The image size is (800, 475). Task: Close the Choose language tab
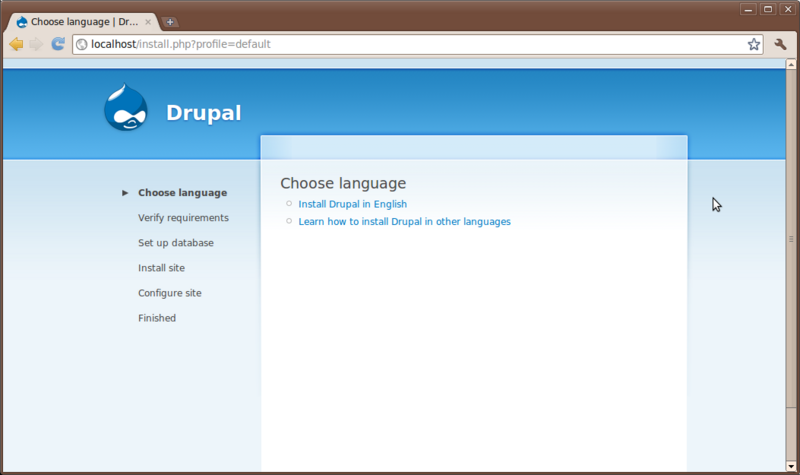pyautogui.click(x=148, y=22)
